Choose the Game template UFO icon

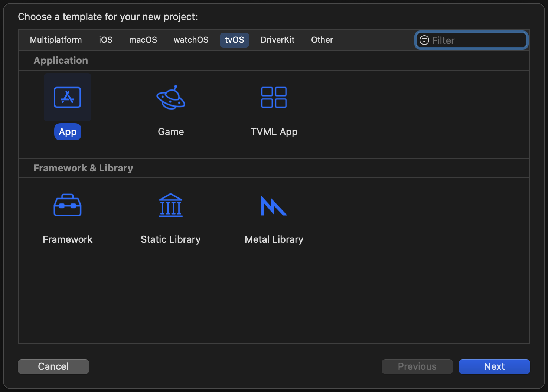(x=171, y=97)
